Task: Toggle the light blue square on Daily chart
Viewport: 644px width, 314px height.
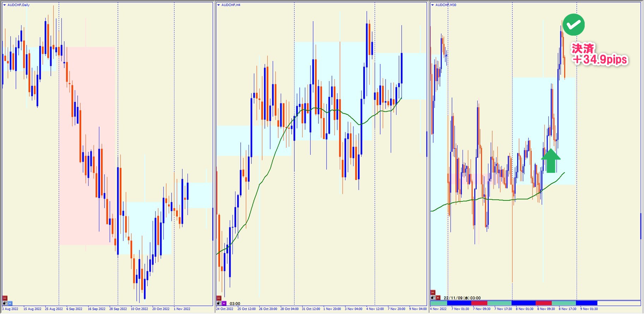Action: pyautogui.click(x=10, y=303)
